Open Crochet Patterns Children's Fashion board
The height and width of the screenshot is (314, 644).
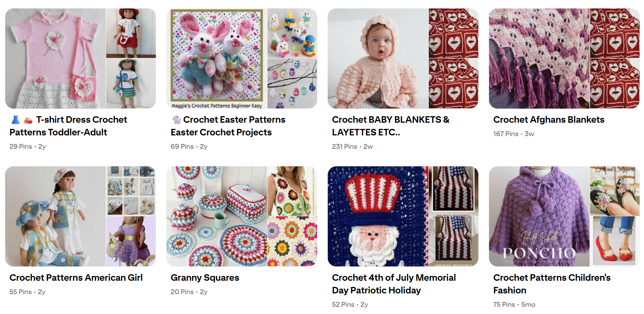(552, 284)
